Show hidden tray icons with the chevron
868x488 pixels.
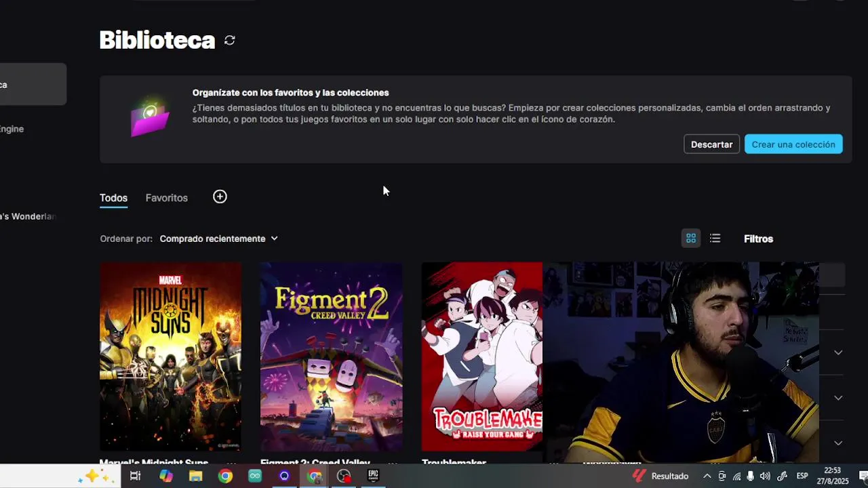click(x=707, y=476)
